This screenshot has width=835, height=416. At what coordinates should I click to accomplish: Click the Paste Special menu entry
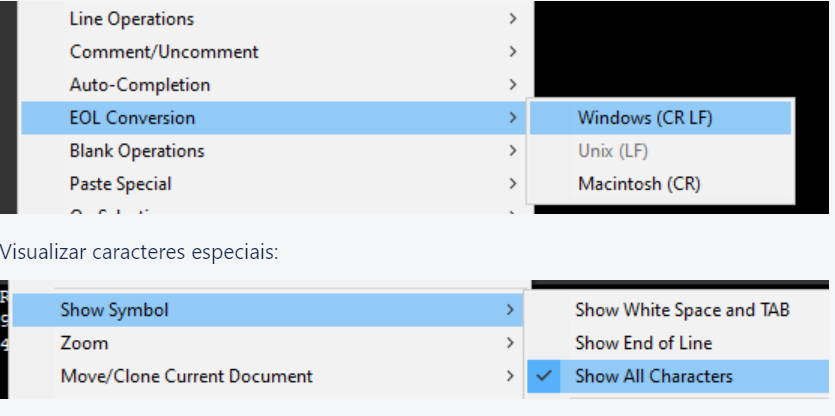pyautogui.click(x=120, y=184)
